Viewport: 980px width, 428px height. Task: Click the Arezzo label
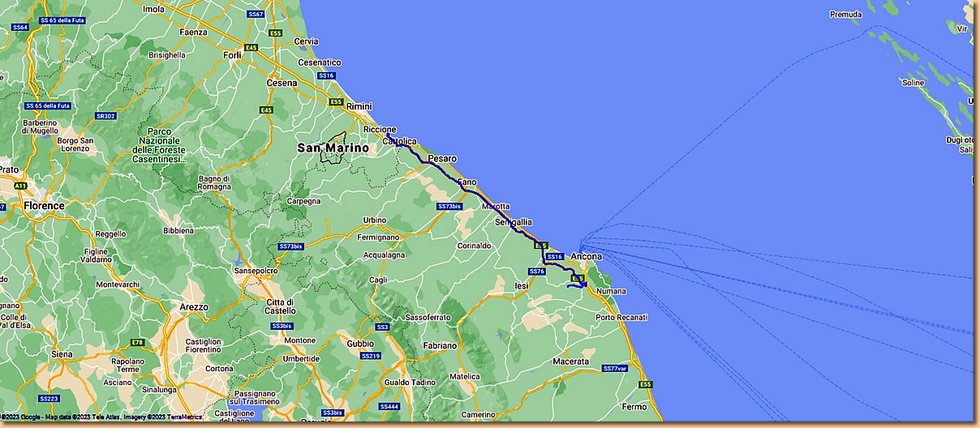194,307
